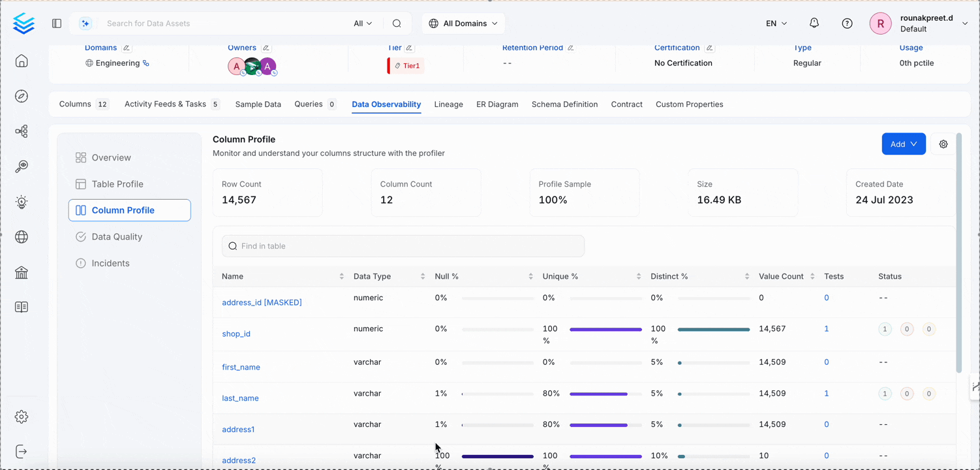Switch to the Lineage tab
The image size is (980, 470).
448,104
